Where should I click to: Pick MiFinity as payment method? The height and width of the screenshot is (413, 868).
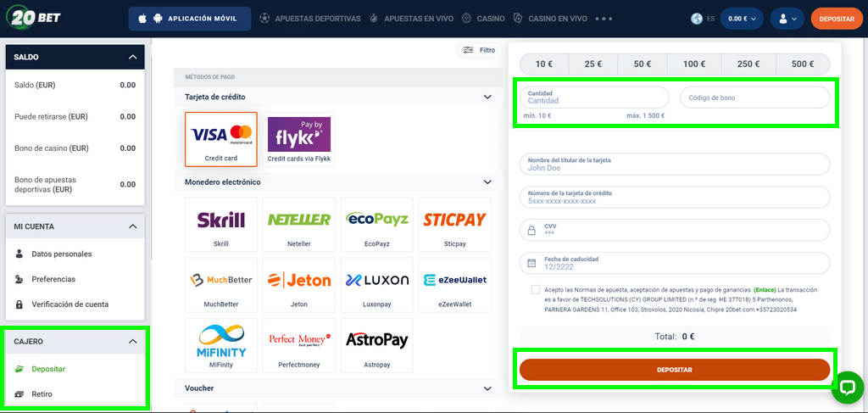221,346
